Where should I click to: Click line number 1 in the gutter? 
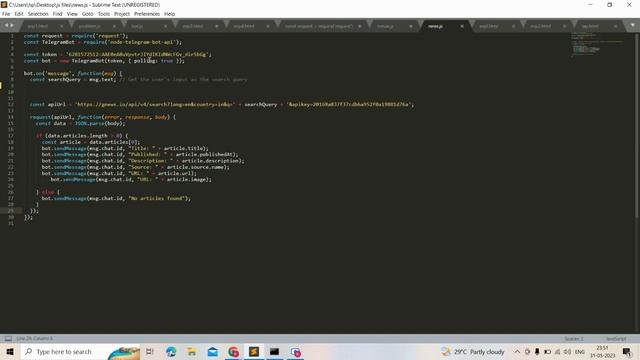tap(12, 36)
